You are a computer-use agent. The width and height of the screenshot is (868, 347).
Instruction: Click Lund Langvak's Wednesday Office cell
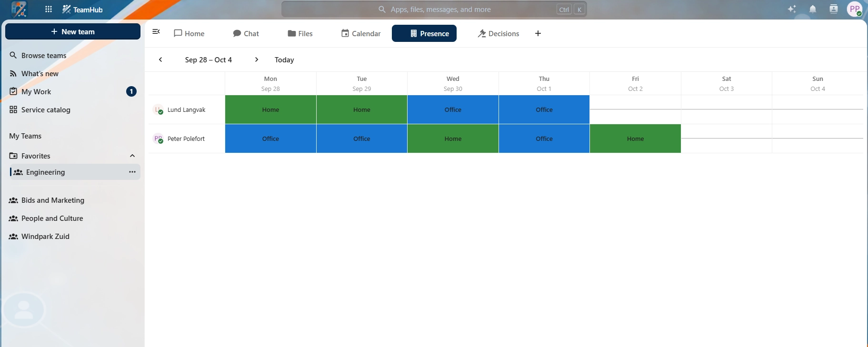tap(453, 109)
